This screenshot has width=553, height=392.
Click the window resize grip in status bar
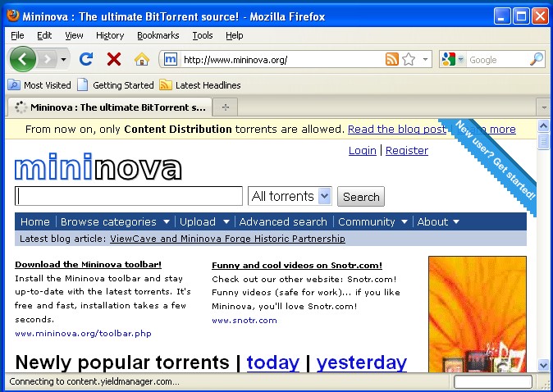(544, 383)
